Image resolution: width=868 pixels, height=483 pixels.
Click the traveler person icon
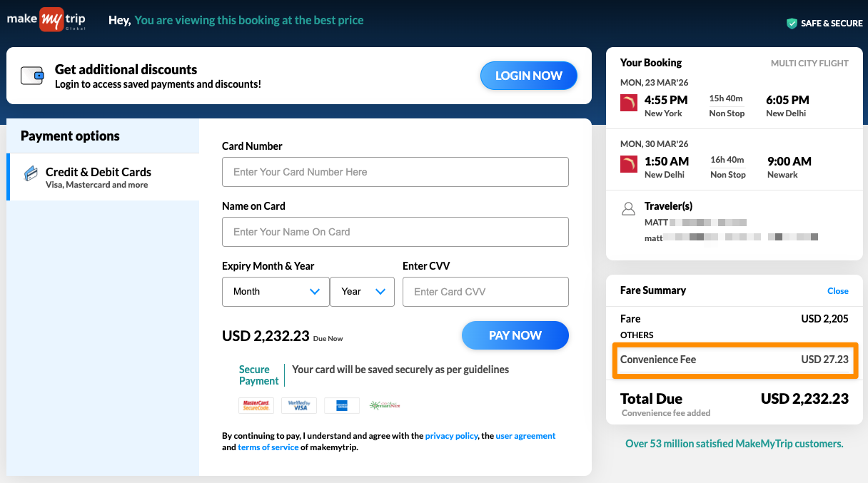628,209
